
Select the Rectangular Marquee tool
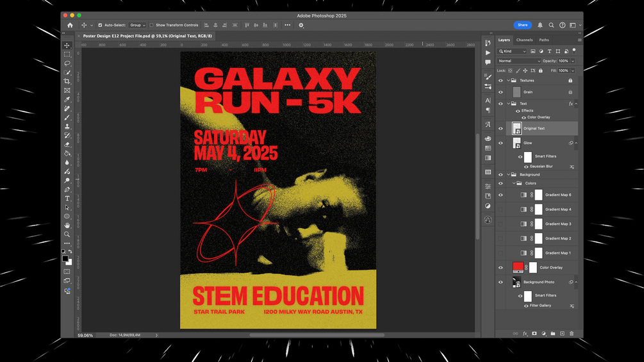point(67,54)
